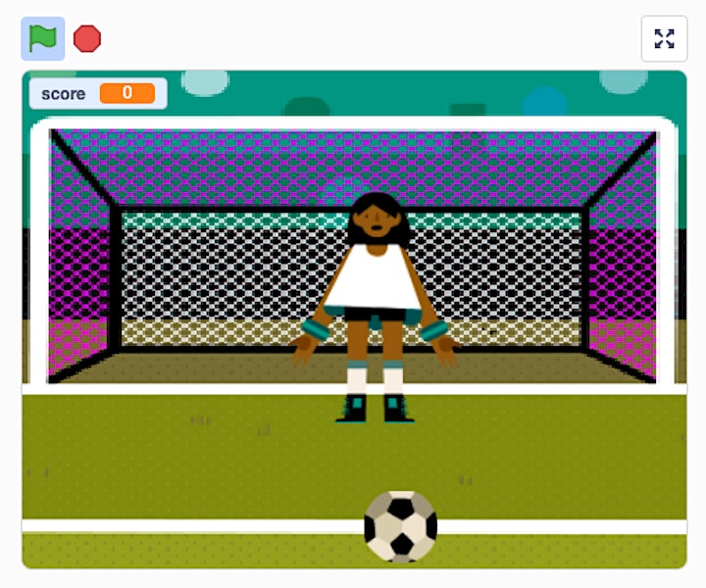This screenshot has height=588, width=706.
Task: Click the goalkeeper's black shorts
Action: pyautogui.click(x=375, y=315)
